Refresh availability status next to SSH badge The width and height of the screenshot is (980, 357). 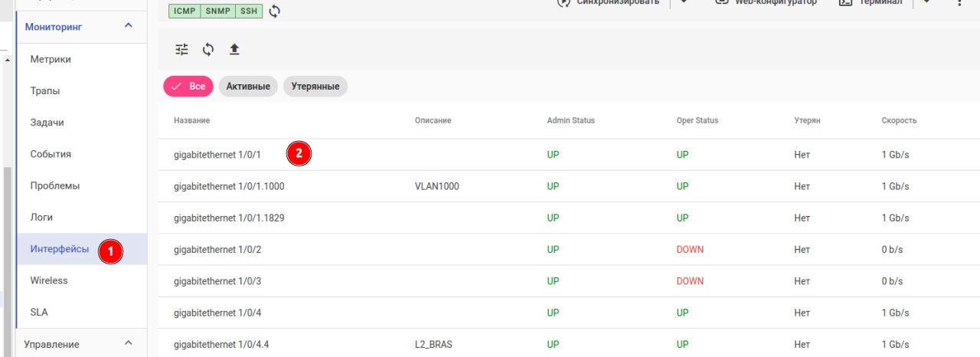click(275, 11)
